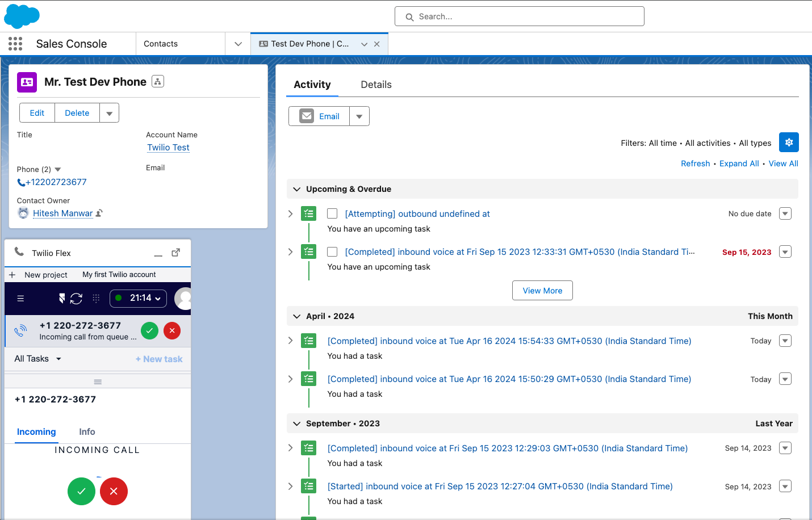812x520 pixels.
Task: Click the Delete button
Action: (x=77, y=113)
